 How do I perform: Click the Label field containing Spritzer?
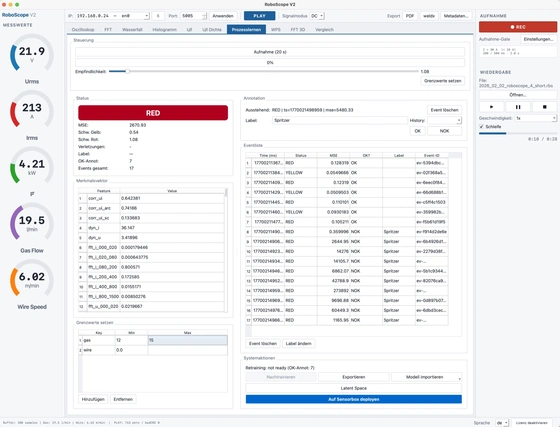pyautogui.click(x=339, y=120)
